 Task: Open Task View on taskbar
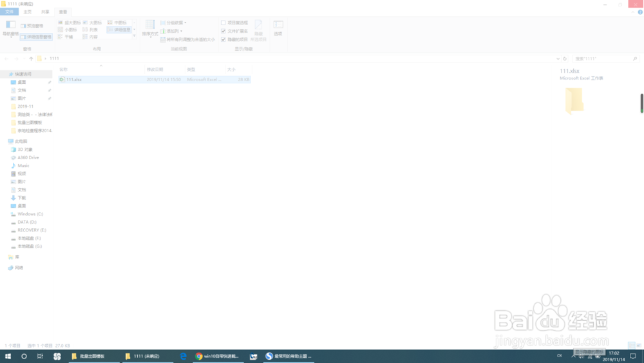coord(40,356)
